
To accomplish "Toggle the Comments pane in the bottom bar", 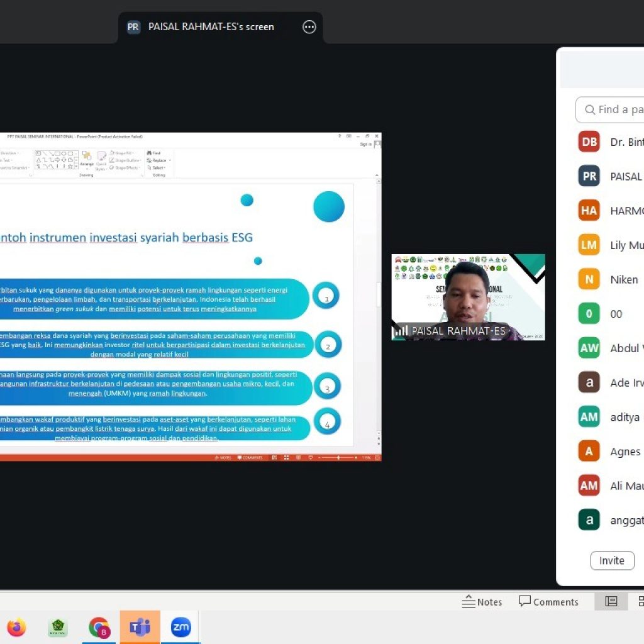I will point(548,602).
